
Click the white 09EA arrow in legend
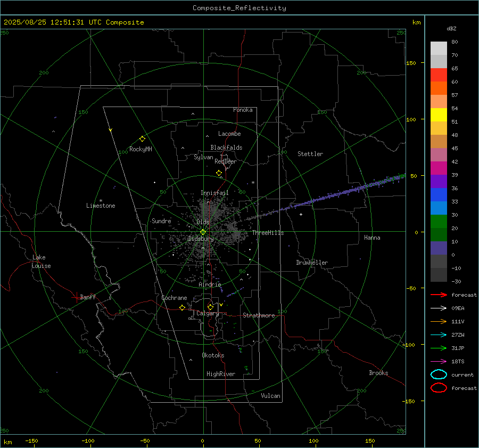point(439,308)
